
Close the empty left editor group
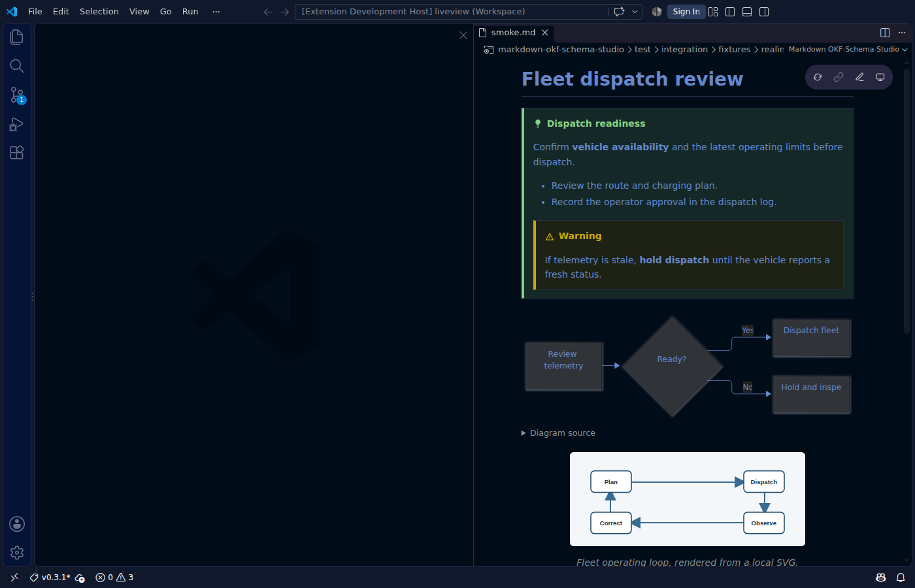[x=463, y=35]
